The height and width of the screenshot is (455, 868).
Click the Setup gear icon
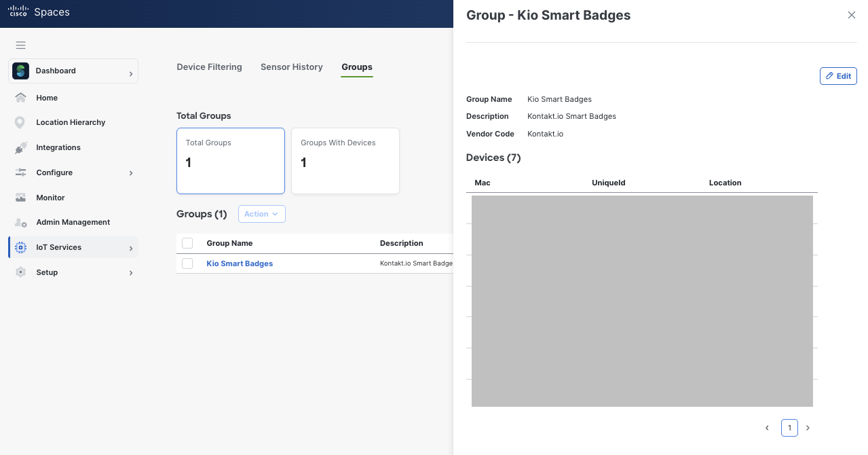[x=20, y=272]
